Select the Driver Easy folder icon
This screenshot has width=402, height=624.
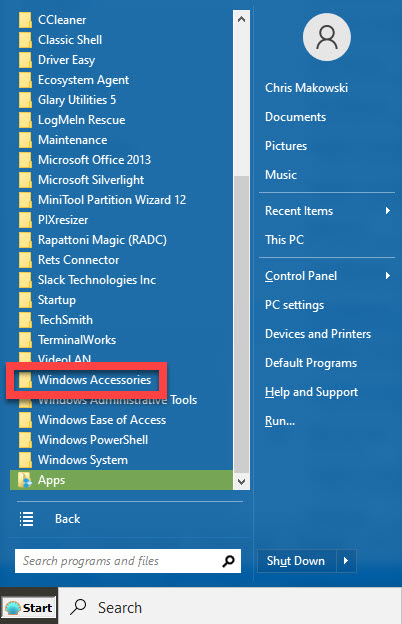pyautogui.click(x=25, y=60)
